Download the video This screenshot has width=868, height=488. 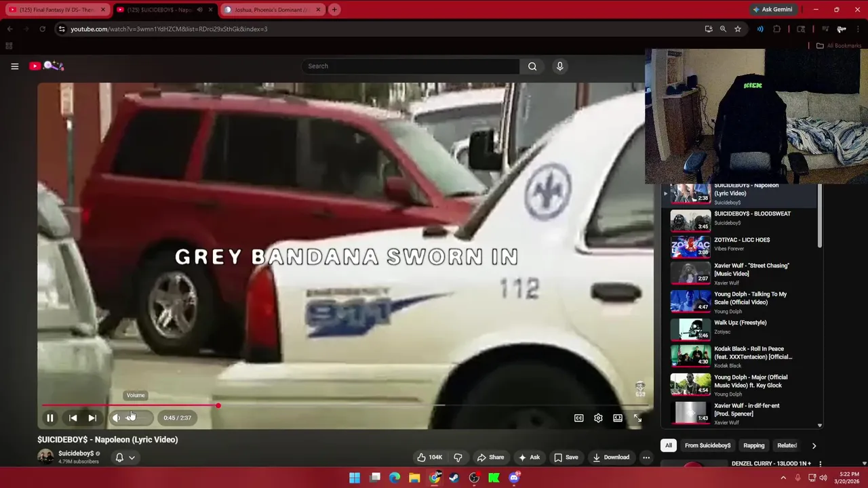point(611,457)
